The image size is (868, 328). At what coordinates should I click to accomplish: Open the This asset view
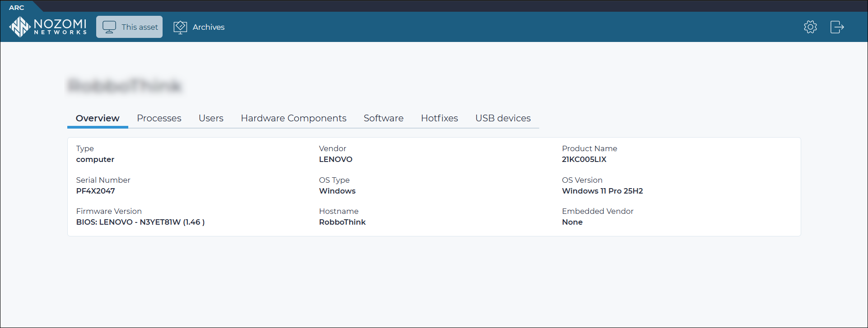pos(129,27)
